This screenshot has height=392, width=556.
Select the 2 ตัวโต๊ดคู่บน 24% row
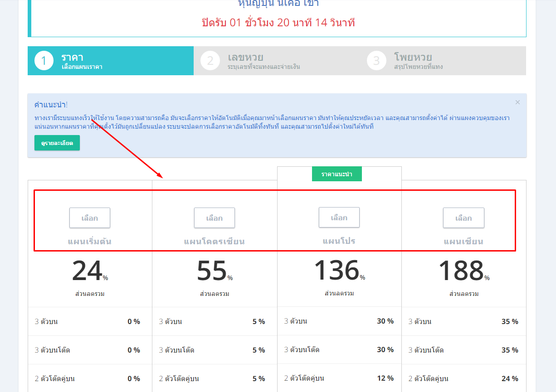click(x=463, y=378)
